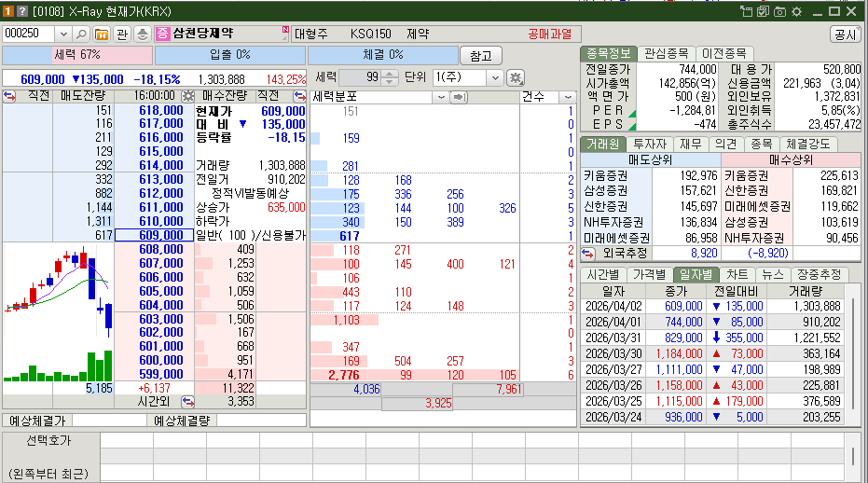Click the 세력 67% gauge bar
Screen dimensions: 868x483
click(x=77, y=55)
